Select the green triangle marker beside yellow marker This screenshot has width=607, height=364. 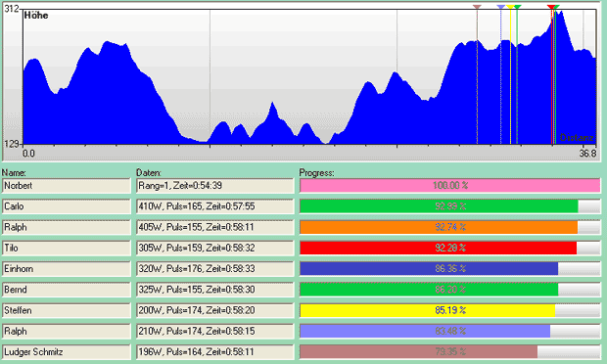(518, 7)
